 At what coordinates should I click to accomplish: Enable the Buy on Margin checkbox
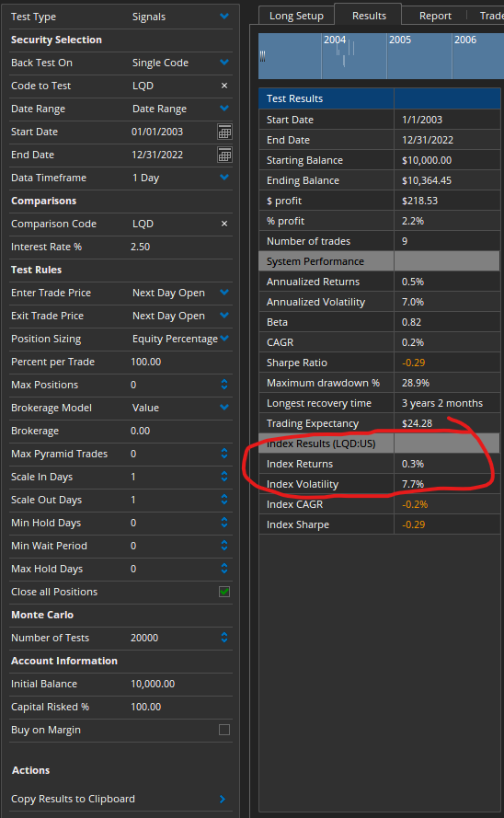click(x=224, y=730)
